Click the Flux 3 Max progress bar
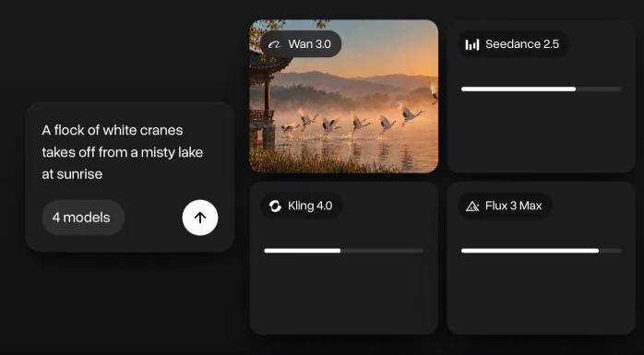This screenshot has height=355, width=644. [x=541, y=251]
